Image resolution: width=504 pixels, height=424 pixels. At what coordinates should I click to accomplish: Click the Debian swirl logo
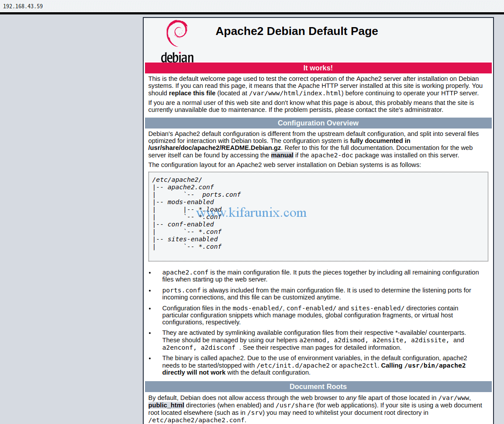177,33
